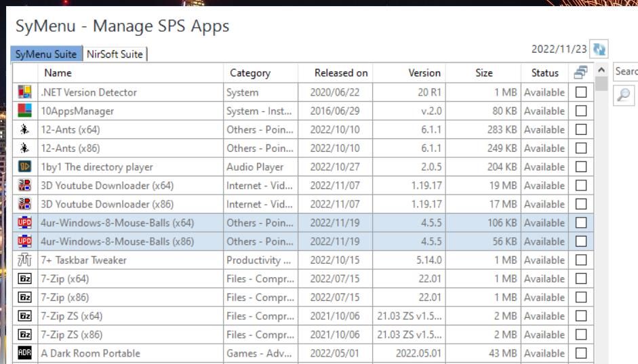Click the 43 MB size cell
This screenshot has width=638, height=364.
point(483,353)
